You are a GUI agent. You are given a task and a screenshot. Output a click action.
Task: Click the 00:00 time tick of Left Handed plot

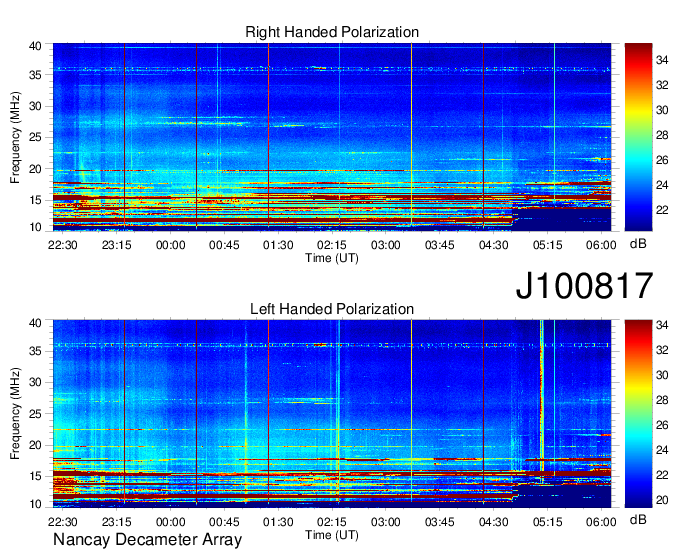170,522
